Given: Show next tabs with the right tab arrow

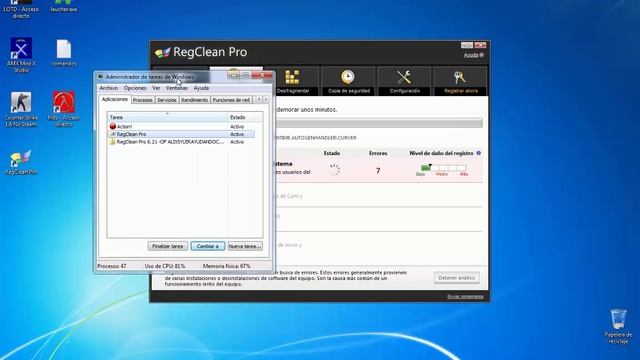Looking at the screenshot, I should [x=266, y=99].
